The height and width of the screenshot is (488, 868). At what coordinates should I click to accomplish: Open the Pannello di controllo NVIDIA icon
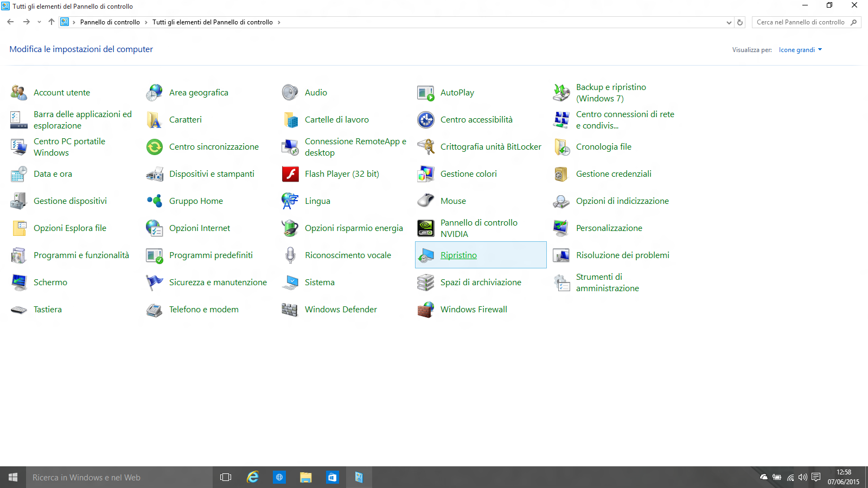click(426, 228)
